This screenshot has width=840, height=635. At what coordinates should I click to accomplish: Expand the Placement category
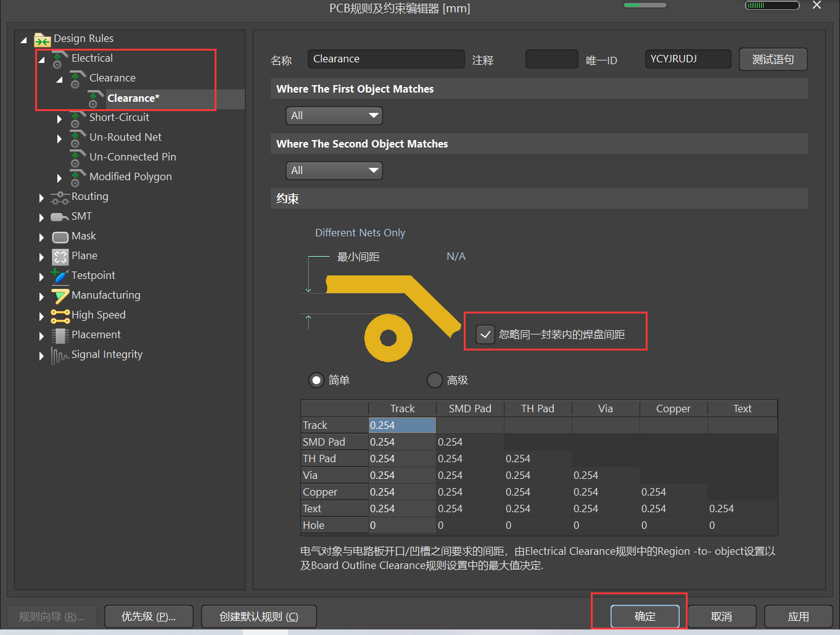coord(41,336)
